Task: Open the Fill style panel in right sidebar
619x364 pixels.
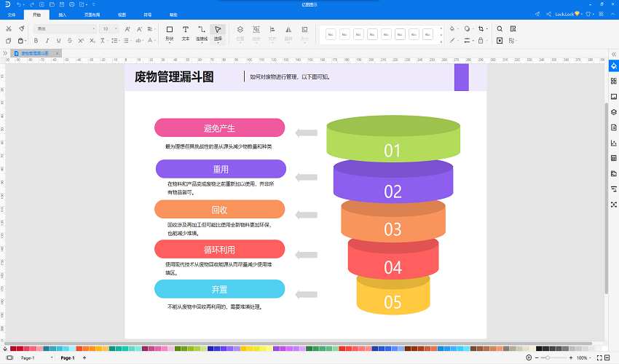Action: pos(613,66)
